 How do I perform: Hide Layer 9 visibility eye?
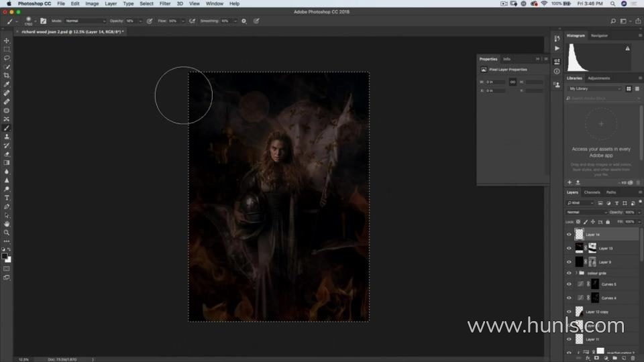569,262
